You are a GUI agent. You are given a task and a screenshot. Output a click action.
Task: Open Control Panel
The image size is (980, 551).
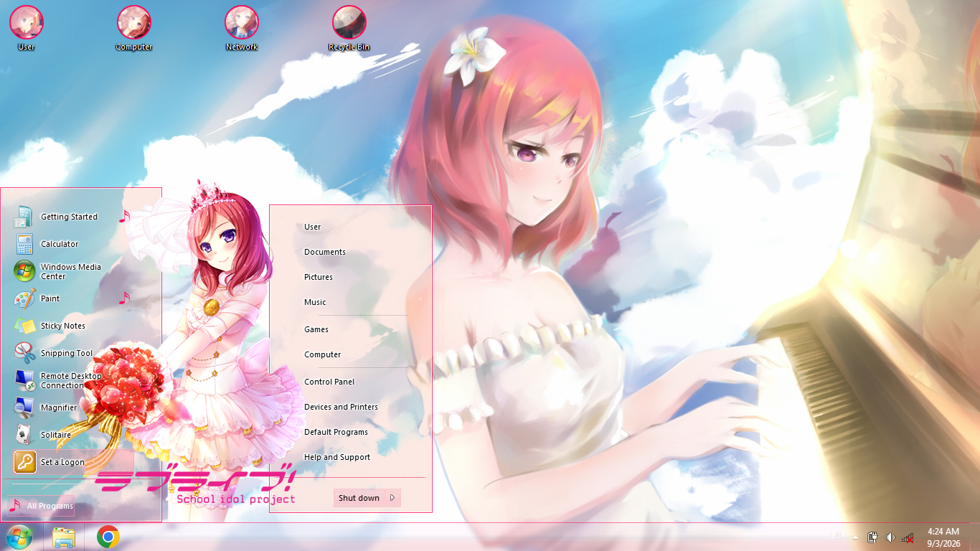tap(329, 382)
